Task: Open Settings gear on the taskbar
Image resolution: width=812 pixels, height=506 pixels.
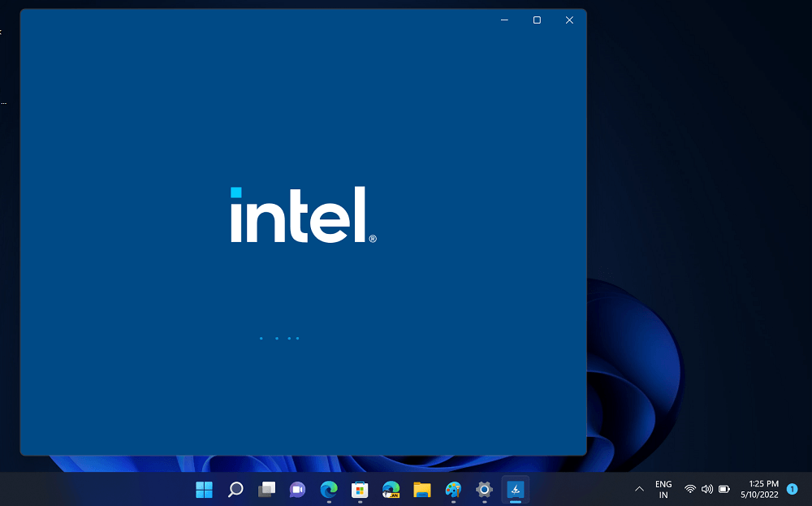Action: click(484, 490)
